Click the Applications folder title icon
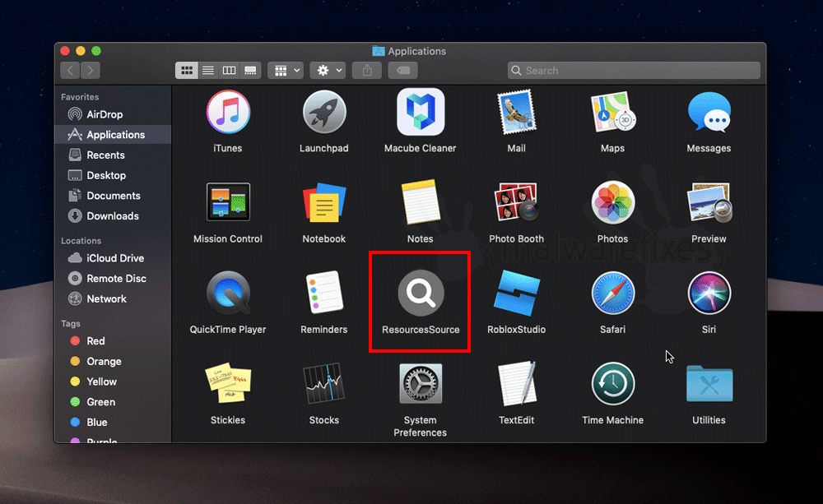The image size is (823, 504). [379, 51]
